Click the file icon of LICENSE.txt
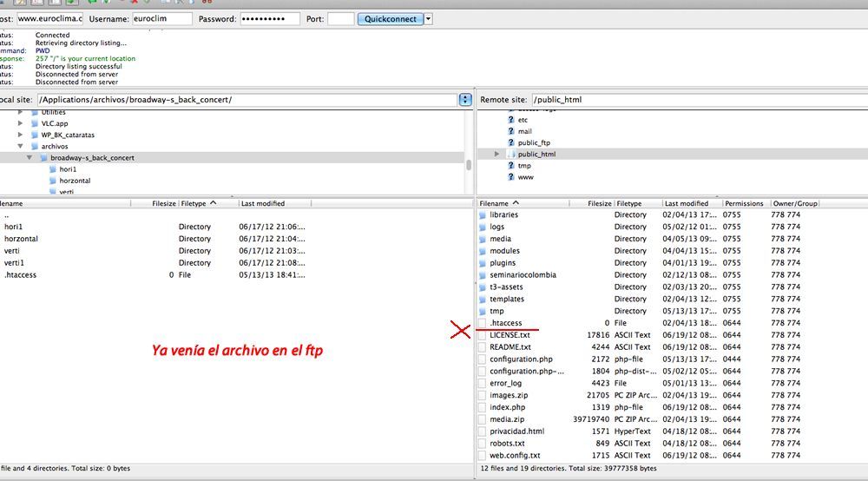The width and height of the screenshot is (868, 481). 482,335
